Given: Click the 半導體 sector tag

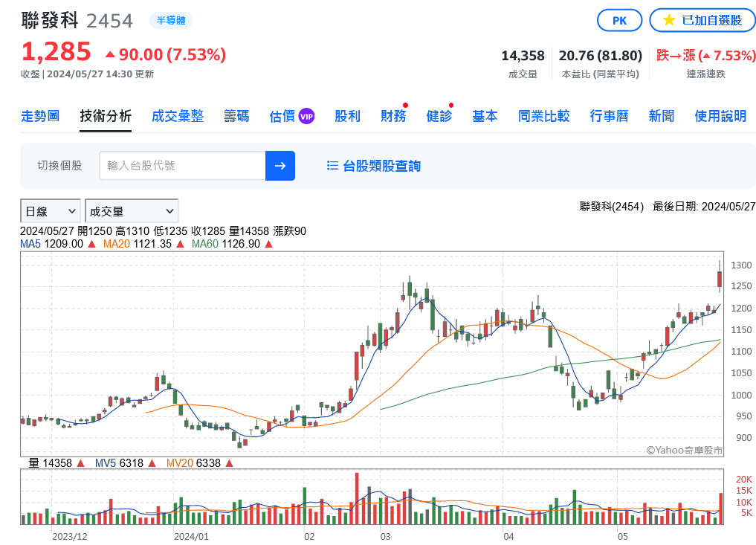Looking at the screenshot, I should click(x=171, y=20).
